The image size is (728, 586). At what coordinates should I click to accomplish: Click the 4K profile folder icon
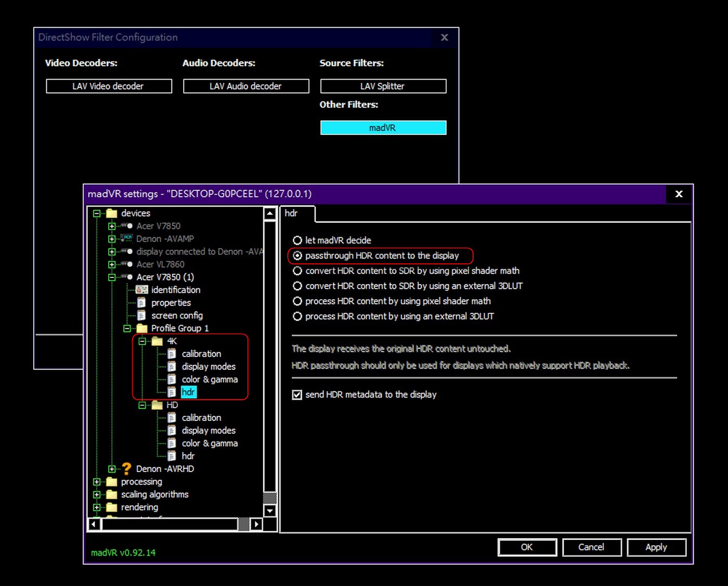(x=157, y=341)
